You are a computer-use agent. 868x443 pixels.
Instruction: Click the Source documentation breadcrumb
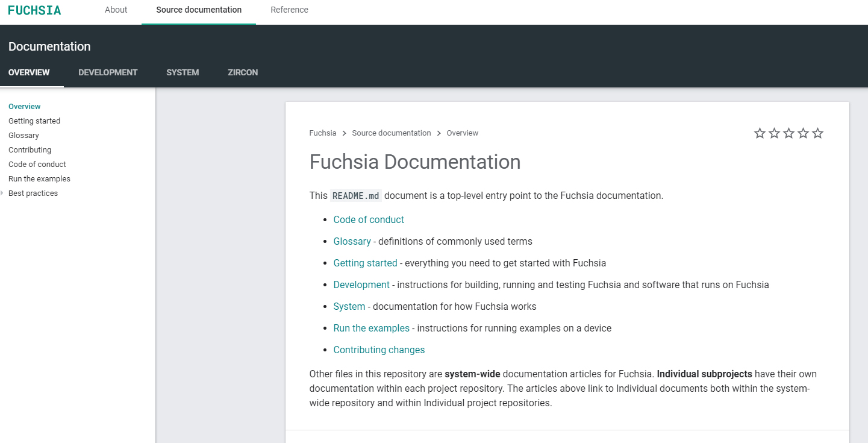click(x=392, y=133)
